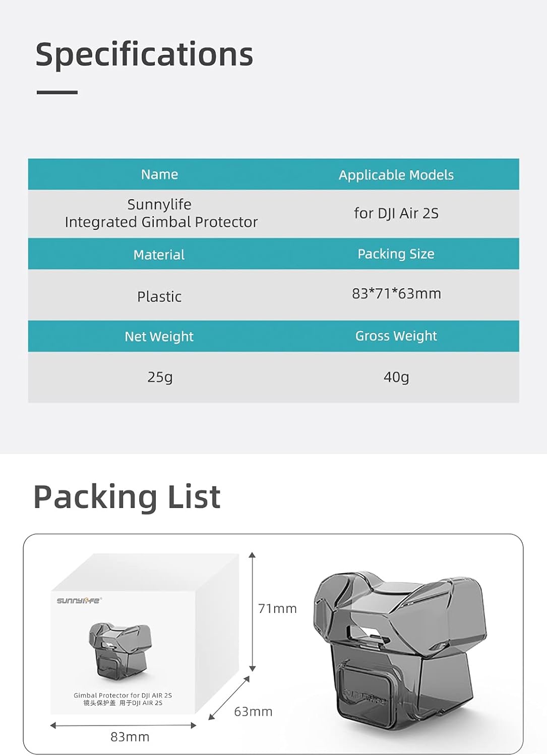547x756 pixels.
Task: Click the "Packing Size" header cell
Action: point(396,254)
